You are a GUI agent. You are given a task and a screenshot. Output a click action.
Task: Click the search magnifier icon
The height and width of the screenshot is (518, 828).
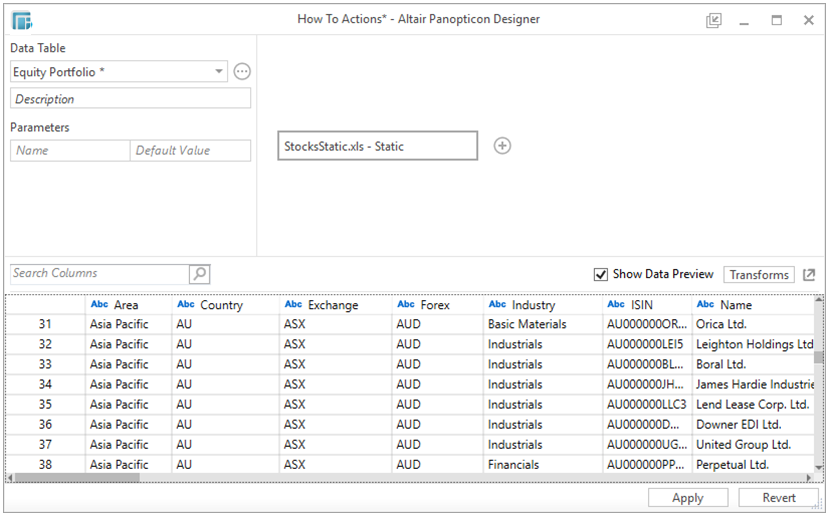(199, 274)
